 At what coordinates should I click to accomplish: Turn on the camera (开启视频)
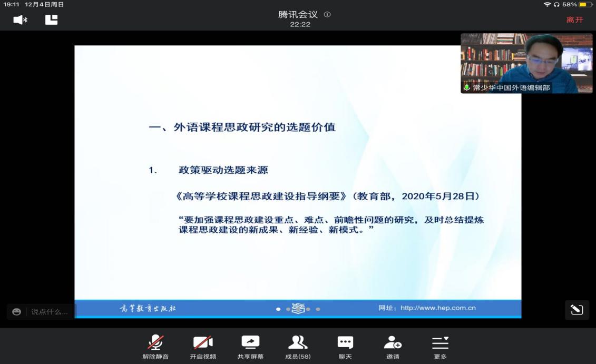[x=203, y=347]
